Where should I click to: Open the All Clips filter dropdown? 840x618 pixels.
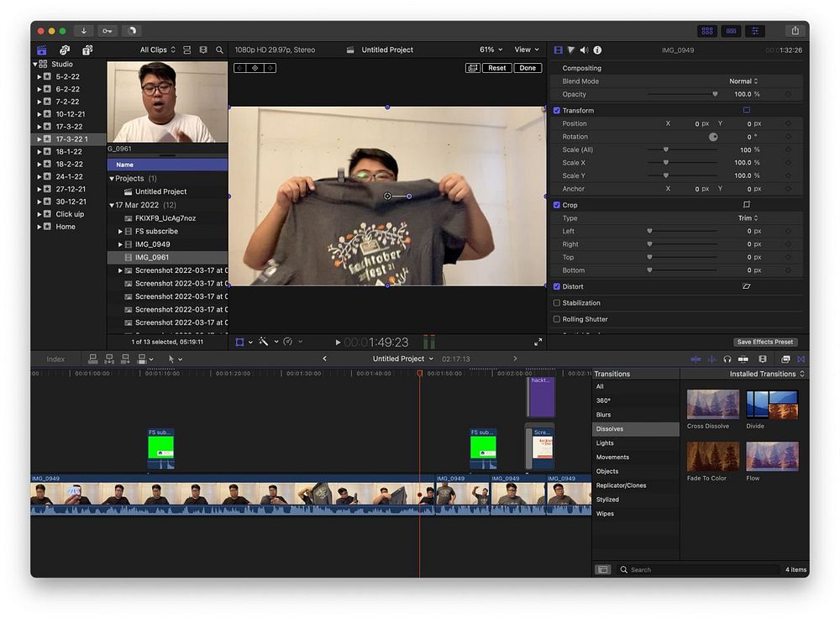click(157, 50)
